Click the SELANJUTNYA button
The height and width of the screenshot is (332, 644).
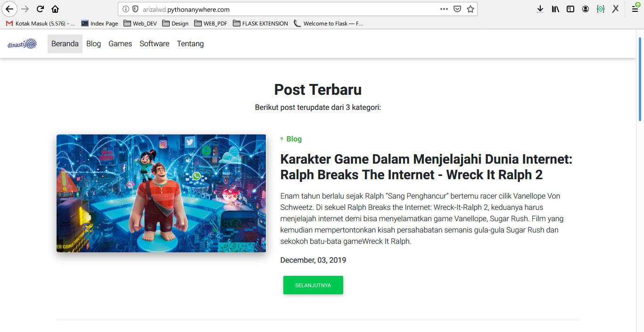[x=313, y=285]
